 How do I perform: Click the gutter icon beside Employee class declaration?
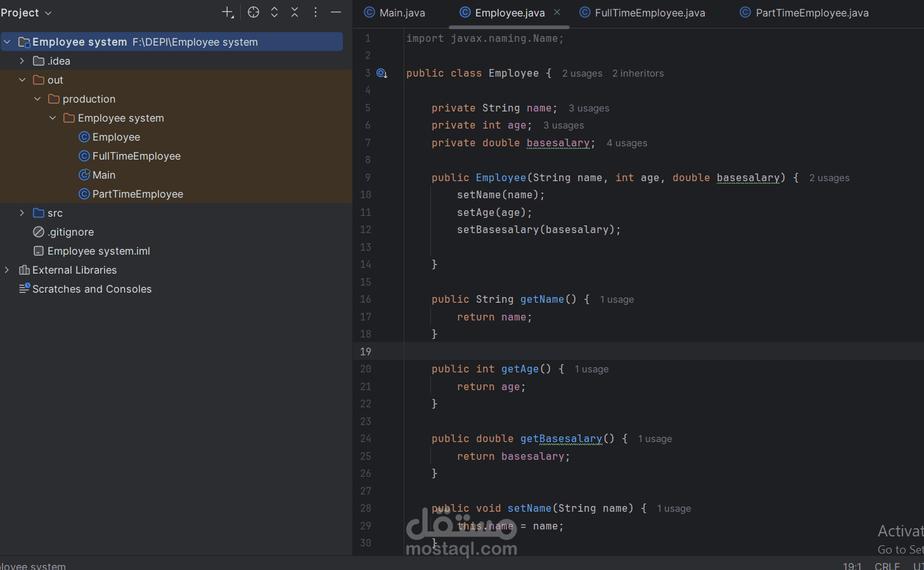click(x=382, y=73)
